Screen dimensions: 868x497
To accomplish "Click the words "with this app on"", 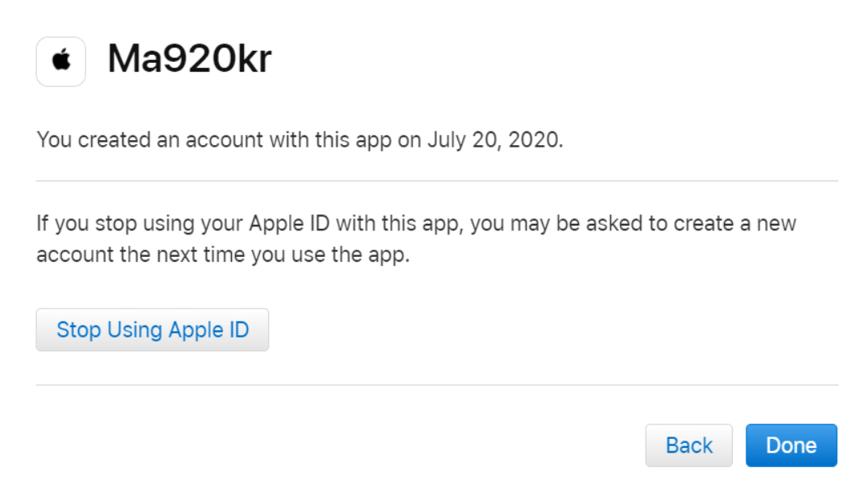I will [x=345, y=140].
